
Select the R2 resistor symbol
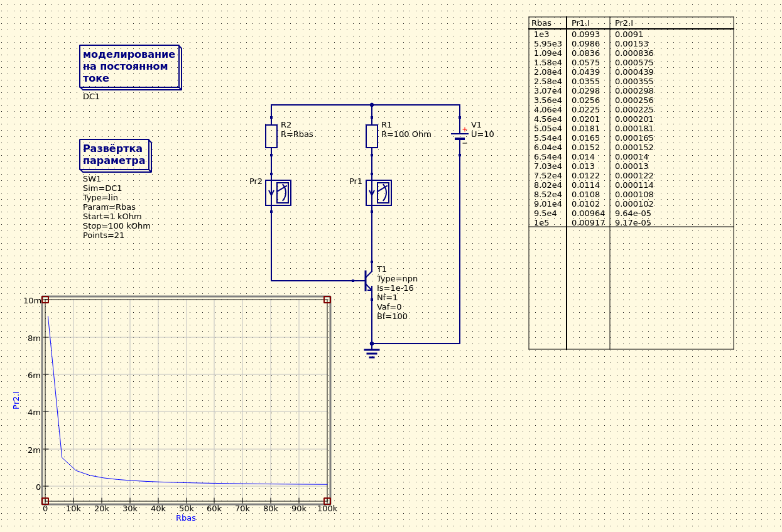pyautogui.click(x=271, y=136)
